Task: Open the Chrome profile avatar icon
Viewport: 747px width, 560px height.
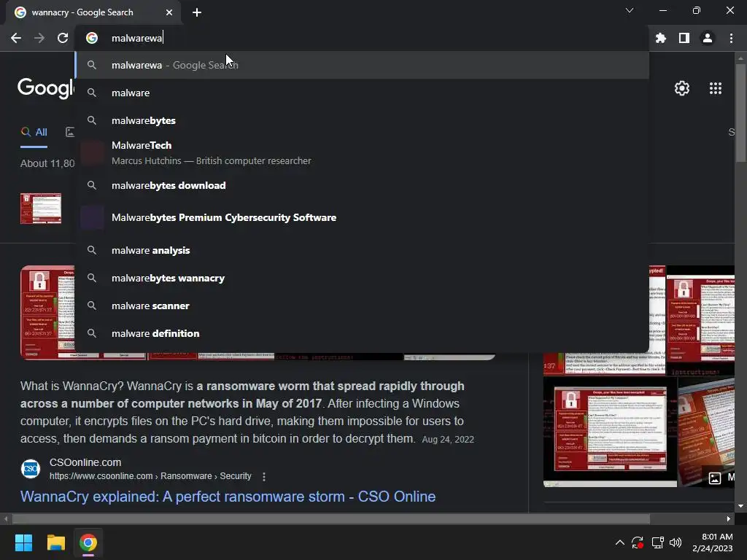Action: pyautogui.click(x=708, y=38)
